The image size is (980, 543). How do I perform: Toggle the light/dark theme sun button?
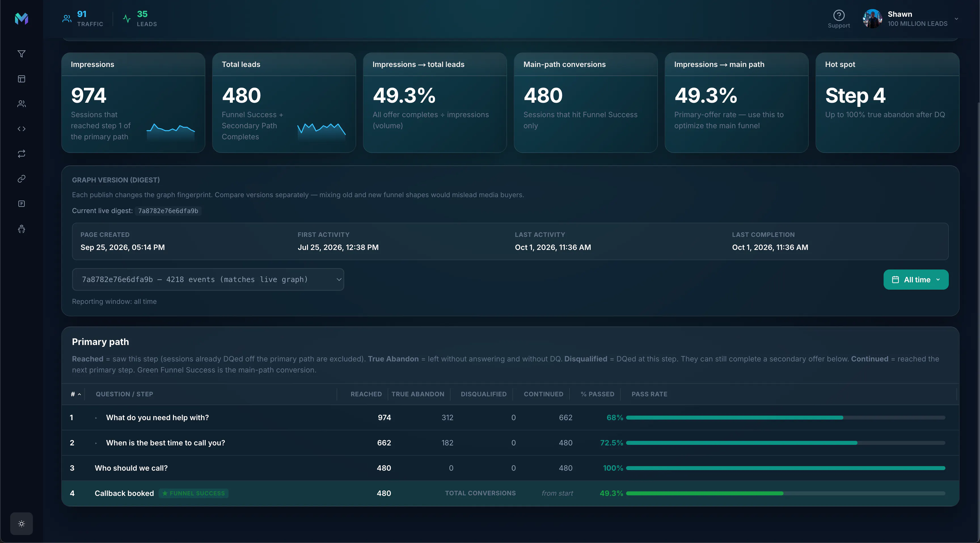point(22,524)
